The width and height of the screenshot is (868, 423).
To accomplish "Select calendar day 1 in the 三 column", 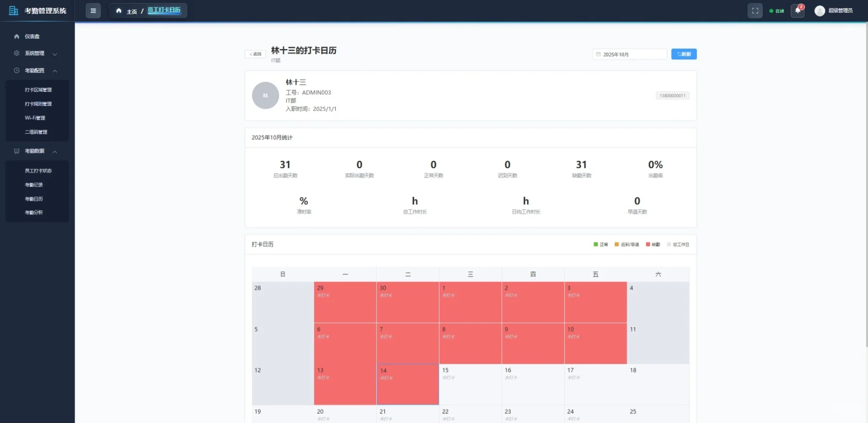I will tap(470, 302).
